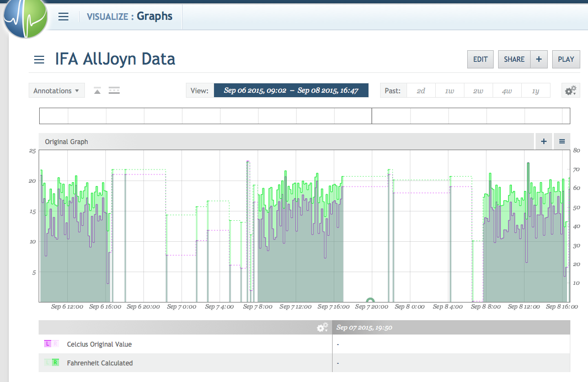
Task: Toggle left axis L for Fahrenheit Calculated
Action: coord(47,362)
